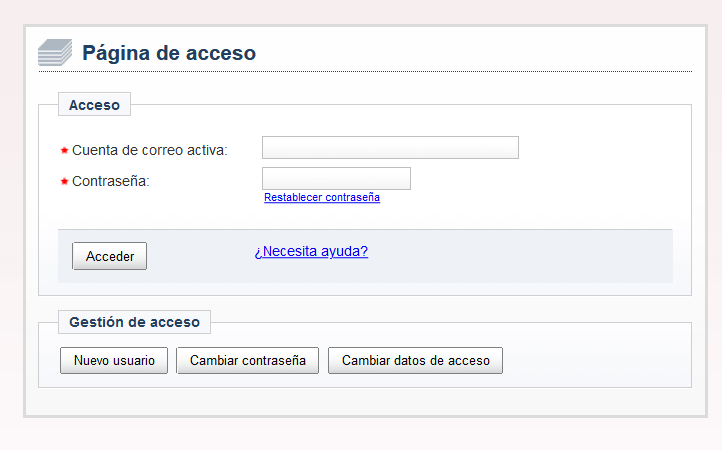Open the ¿Necesita ayuda? link
722x450 pixels.
point(311,251)
